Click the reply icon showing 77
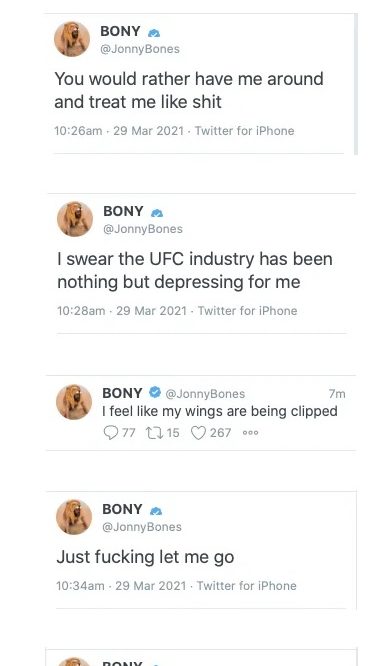The height and width of the screenshot is (666, 384). (110, 433)
